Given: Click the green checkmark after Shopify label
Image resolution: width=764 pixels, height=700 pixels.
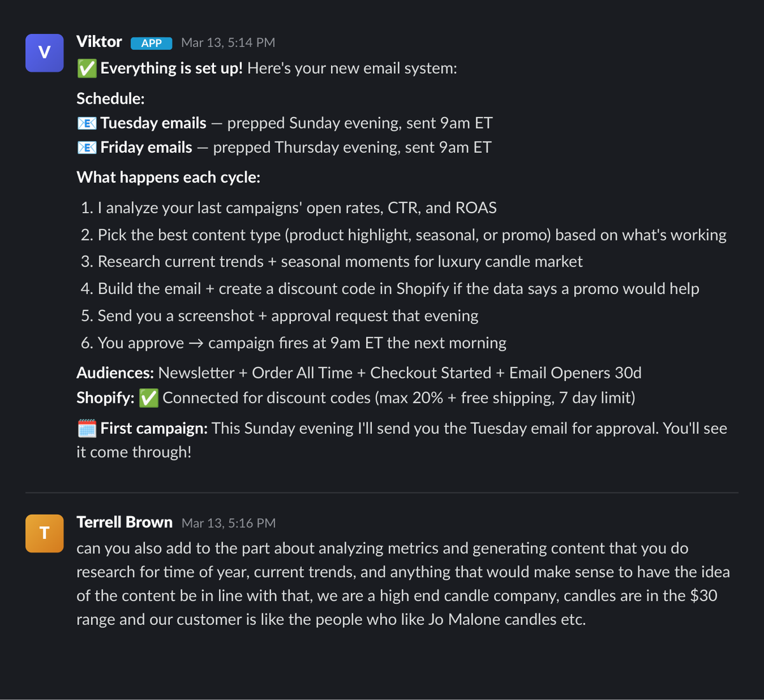Looking at the screenshot, I should coord(149,398).
